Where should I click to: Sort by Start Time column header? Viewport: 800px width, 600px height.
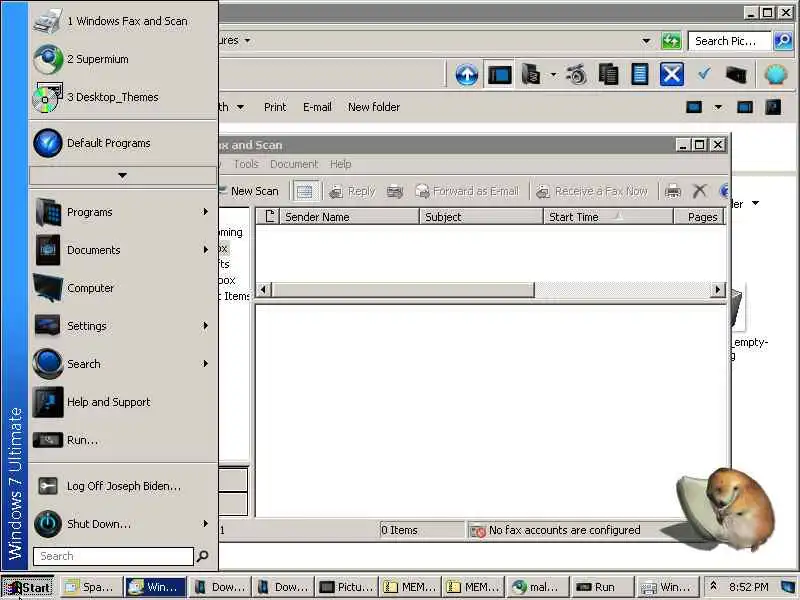(x=608, y=217)
